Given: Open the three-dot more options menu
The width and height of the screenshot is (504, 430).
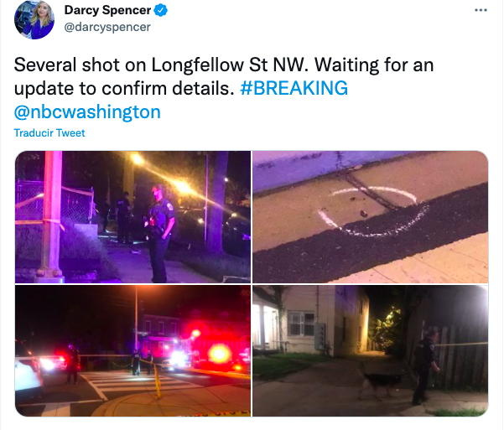Looking at the screenshot, I should [x=481, y=10].
